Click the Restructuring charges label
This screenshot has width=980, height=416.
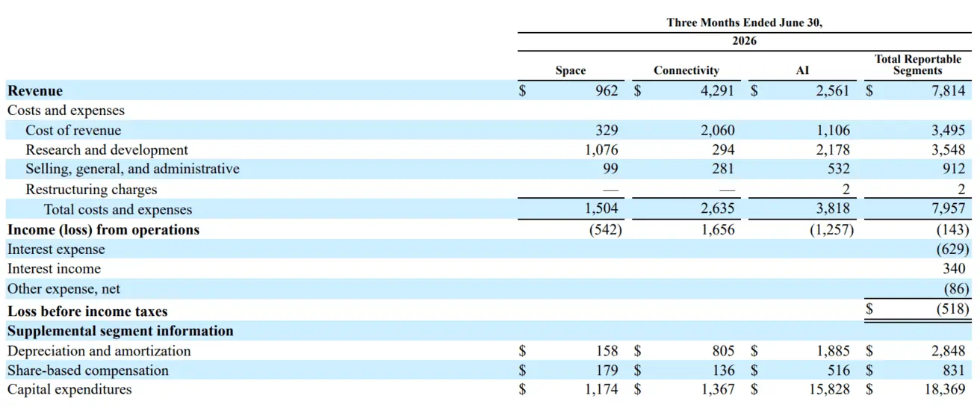[91, 190]
